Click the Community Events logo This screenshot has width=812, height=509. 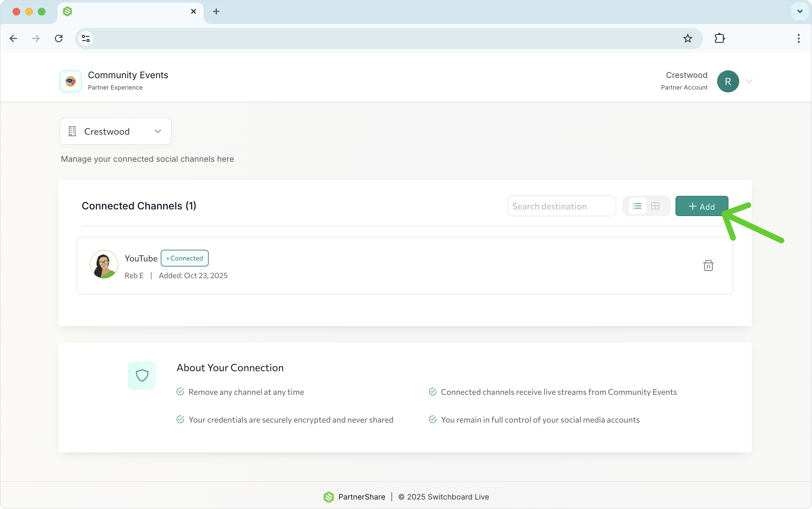tap(71, 81)
